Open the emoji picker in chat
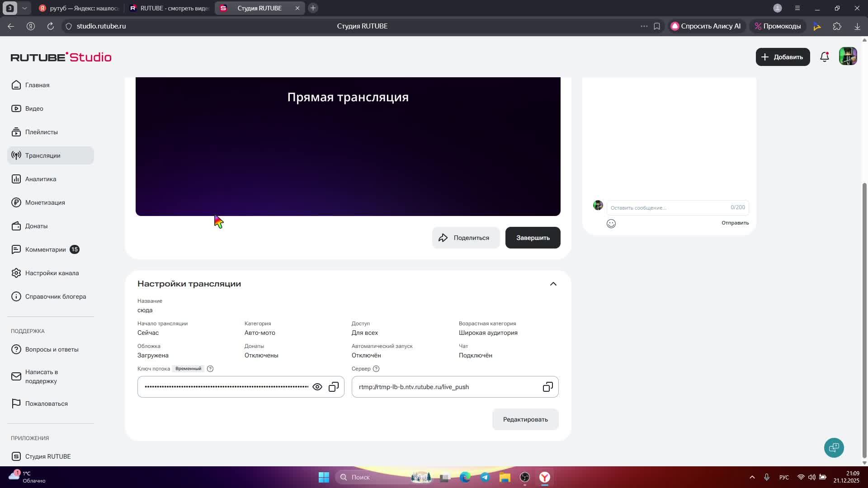This screenshot has height=488, width=868. (611, 224)
